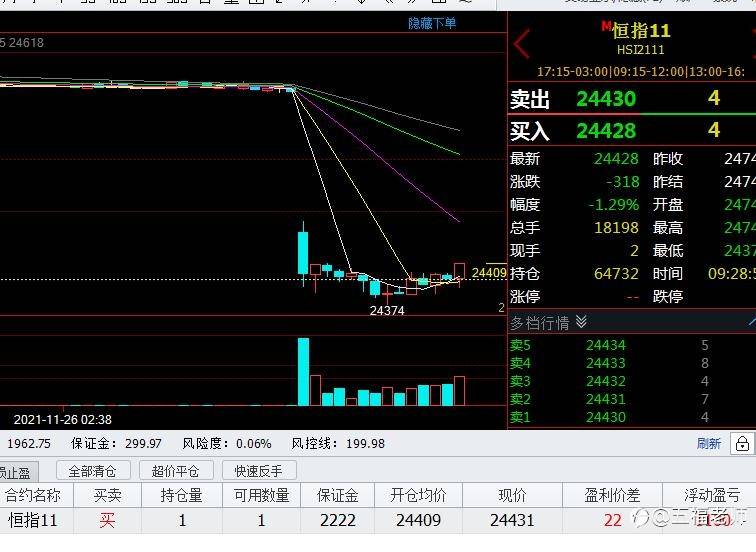The width and height of the screenshot is (756, 552).
Task: Click the 开仓均价 column header
Action: point(418,495)
